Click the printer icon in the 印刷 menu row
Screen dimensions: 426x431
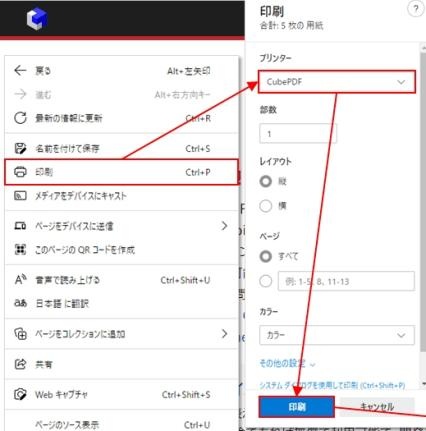(20, 172)
